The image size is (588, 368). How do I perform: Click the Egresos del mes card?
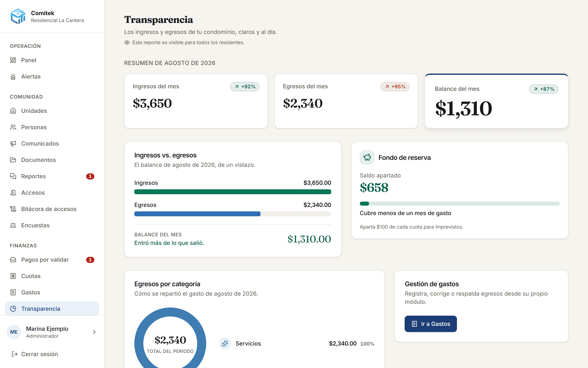346,101
